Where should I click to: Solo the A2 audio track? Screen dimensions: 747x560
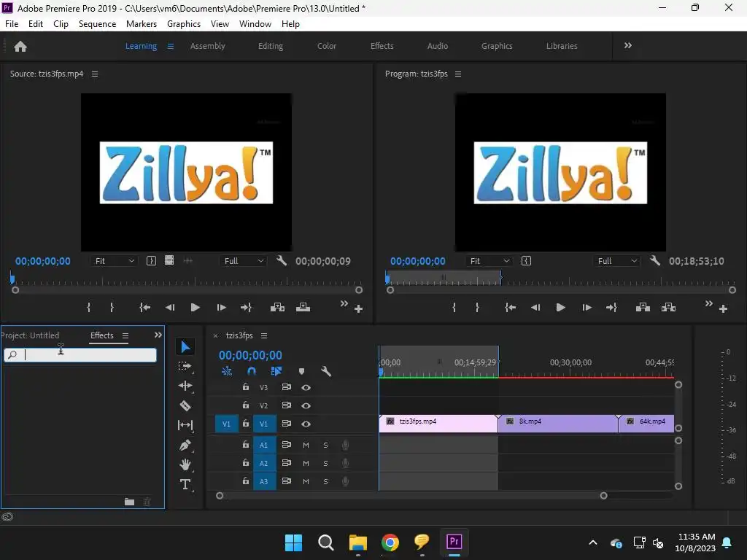pos(325,463)
